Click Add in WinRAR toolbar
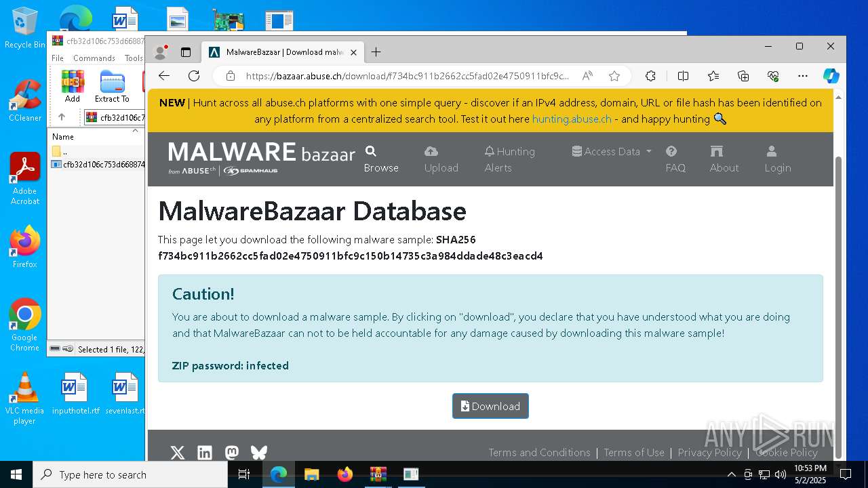 pos(73,86)
